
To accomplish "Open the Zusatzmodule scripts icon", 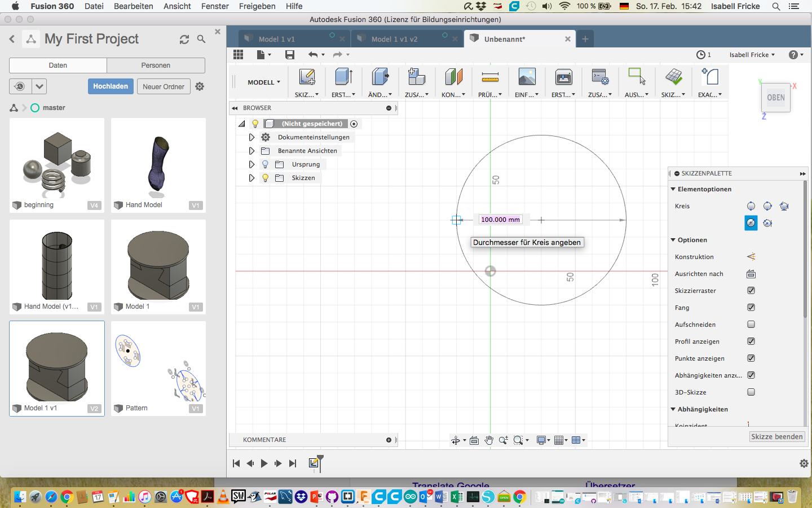I will (600, 77).
